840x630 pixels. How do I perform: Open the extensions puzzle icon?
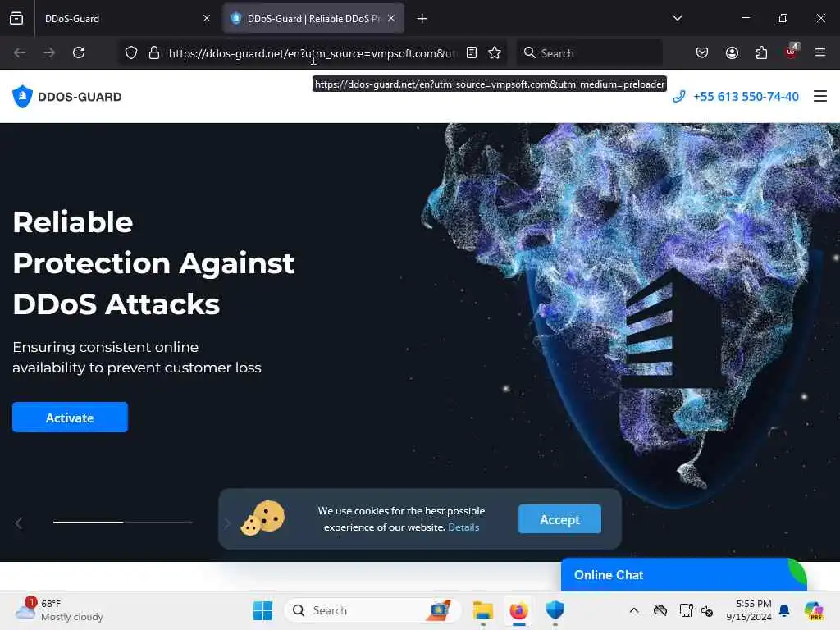(762, 53)
